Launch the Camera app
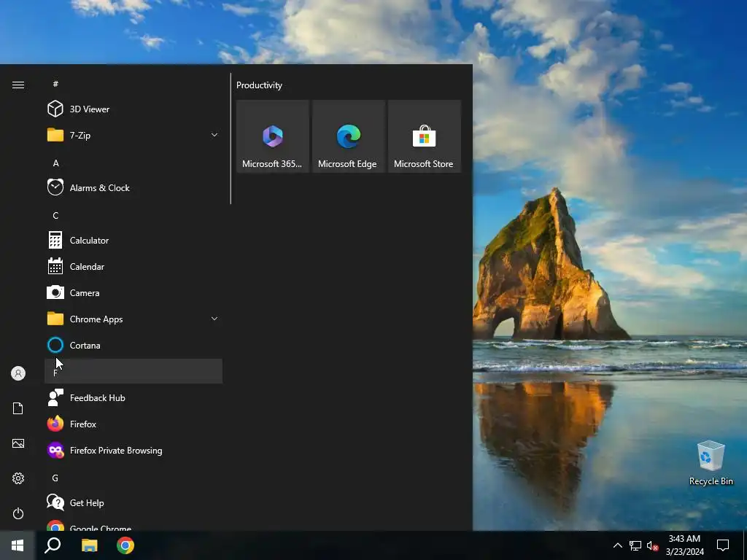 pos(133,293)
